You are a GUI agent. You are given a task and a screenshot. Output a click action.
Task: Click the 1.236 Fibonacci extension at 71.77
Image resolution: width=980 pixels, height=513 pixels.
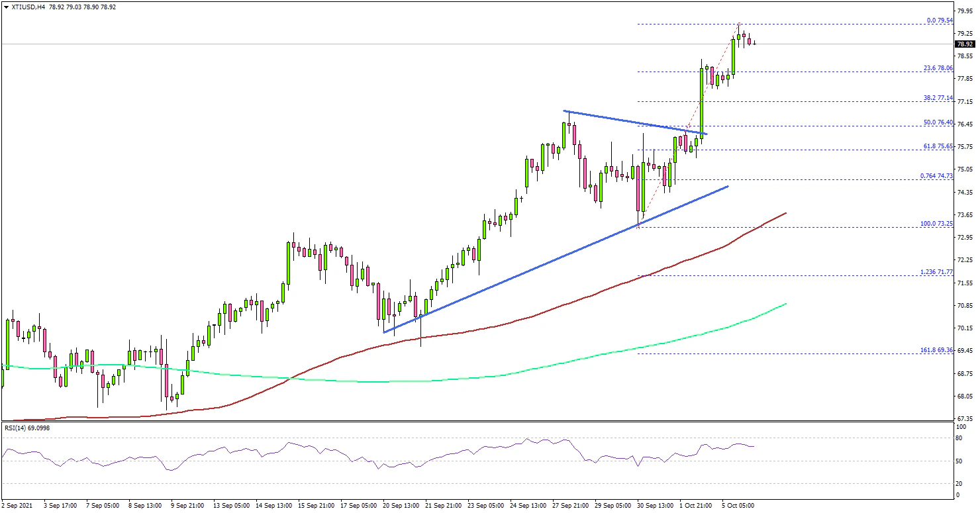click(936, 272)
